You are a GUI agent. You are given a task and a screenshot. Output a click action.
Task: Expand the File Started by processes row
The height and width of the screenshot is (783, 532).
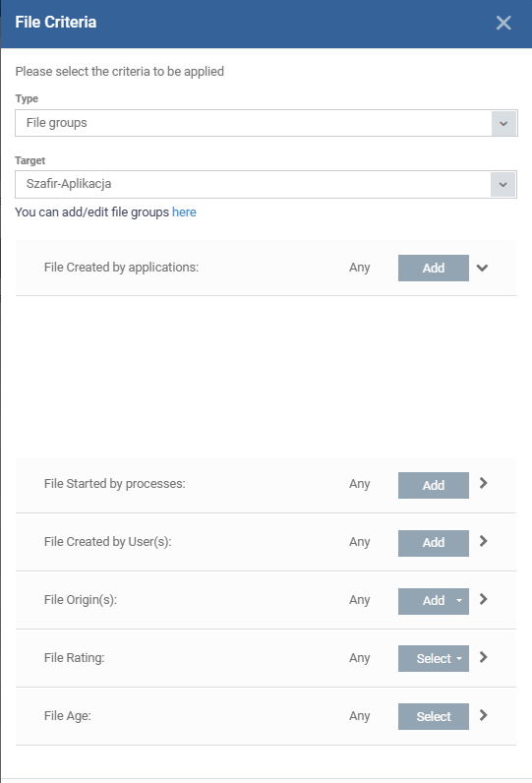click(x=483, y=483)
